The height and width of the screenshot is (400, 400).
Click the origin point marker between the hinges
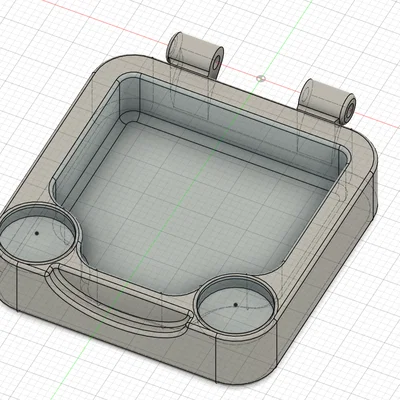261,79
